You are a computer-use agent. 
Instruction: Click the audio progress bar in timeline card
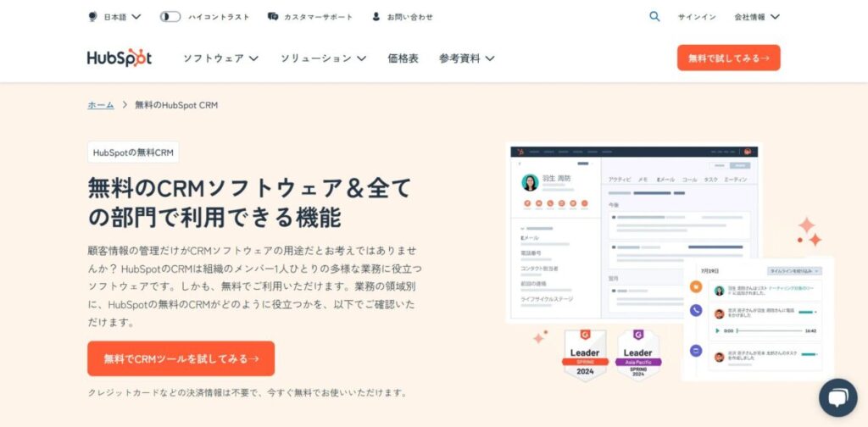[x=770, y=330]
